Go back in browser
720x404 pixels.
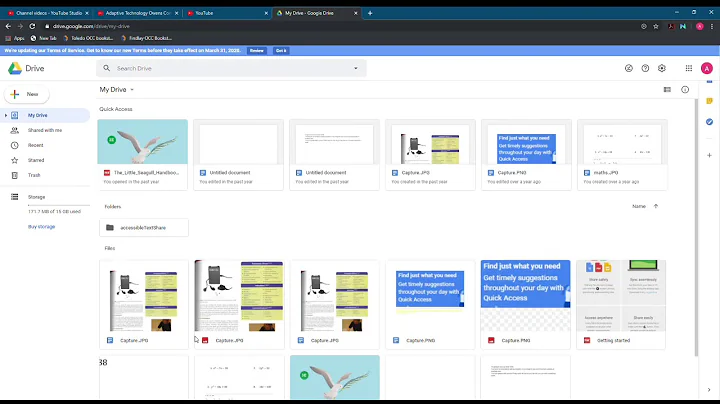8,26
